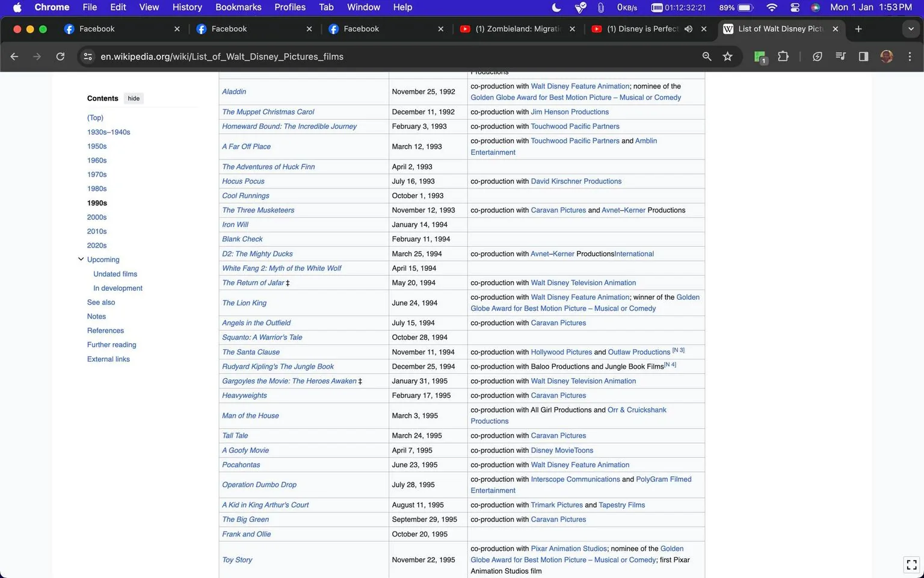
Task: Click the browser profile avatar
Action: click(x=887, y=56)
